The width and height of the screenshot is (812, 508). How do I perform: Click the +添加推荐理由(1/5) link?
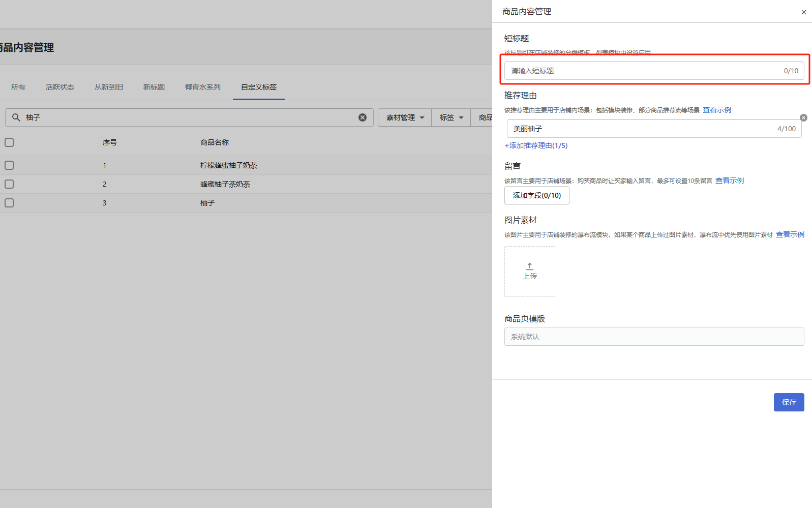536,145
